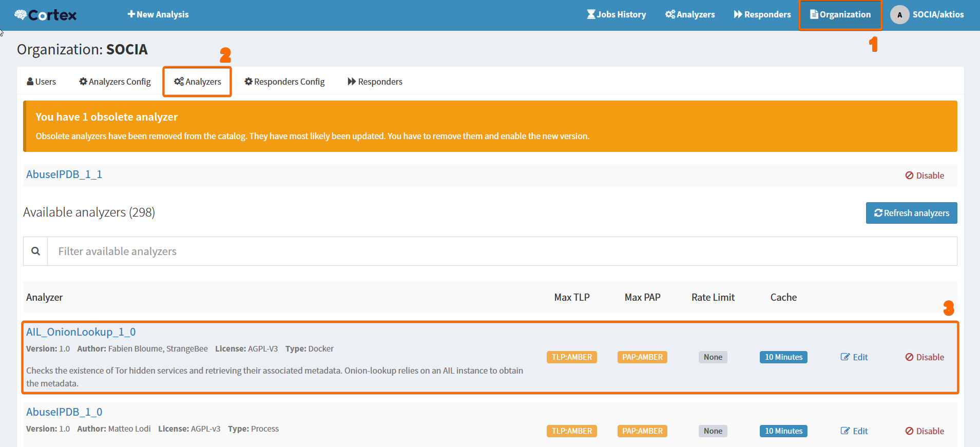Open Analyzers in top navigation bar
This screenshot has height=447, width=980.
[x=690, y=14]
